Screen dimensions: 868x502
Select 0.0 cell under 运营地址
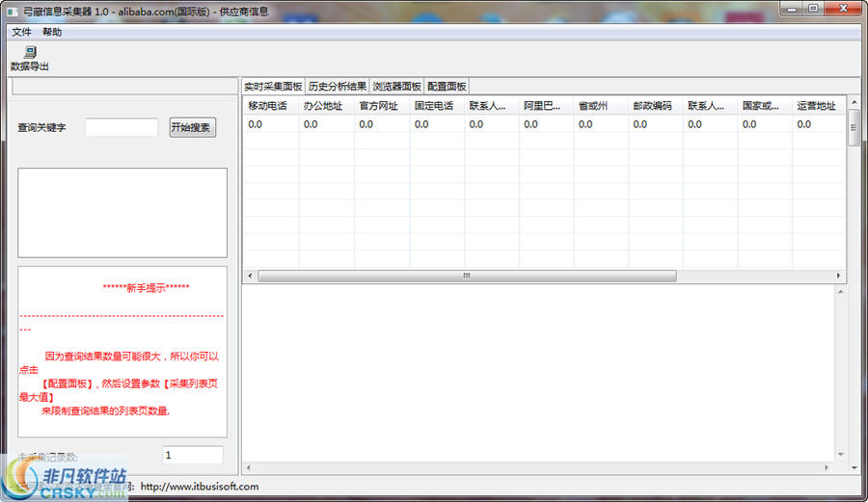point(819,124)
